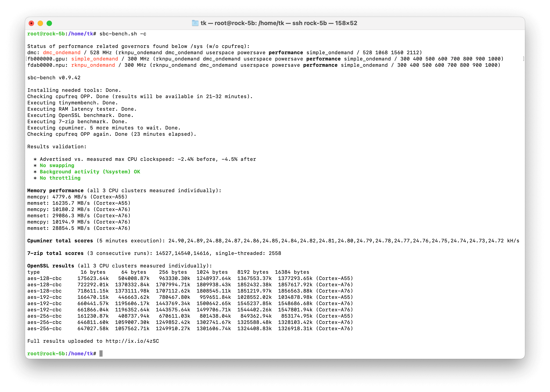This screenshot has width=550, height=392.
Task: Click bold 'Cpuminer total scores' heading
Action: (60, 241)
